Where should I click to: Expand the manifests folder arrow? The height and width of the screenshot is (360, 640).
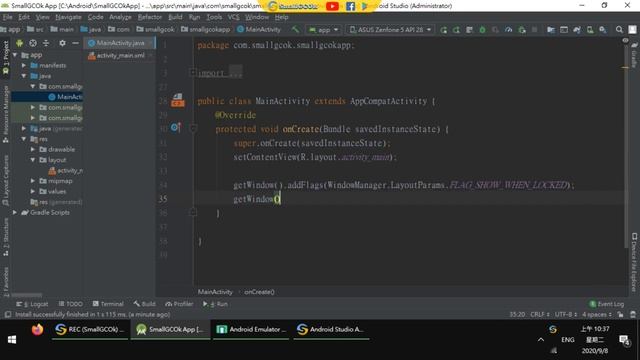coord(24,65)
